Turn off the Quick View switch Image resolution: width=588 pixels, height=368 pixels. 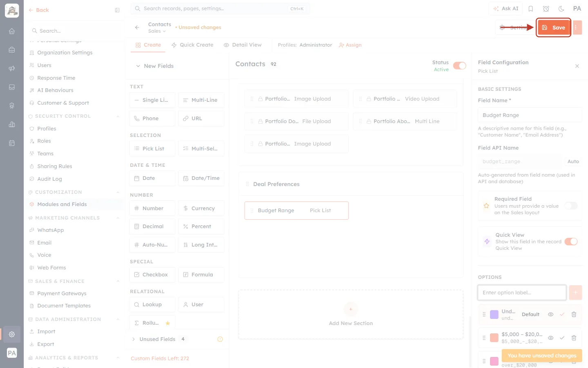tap(571, 242)
